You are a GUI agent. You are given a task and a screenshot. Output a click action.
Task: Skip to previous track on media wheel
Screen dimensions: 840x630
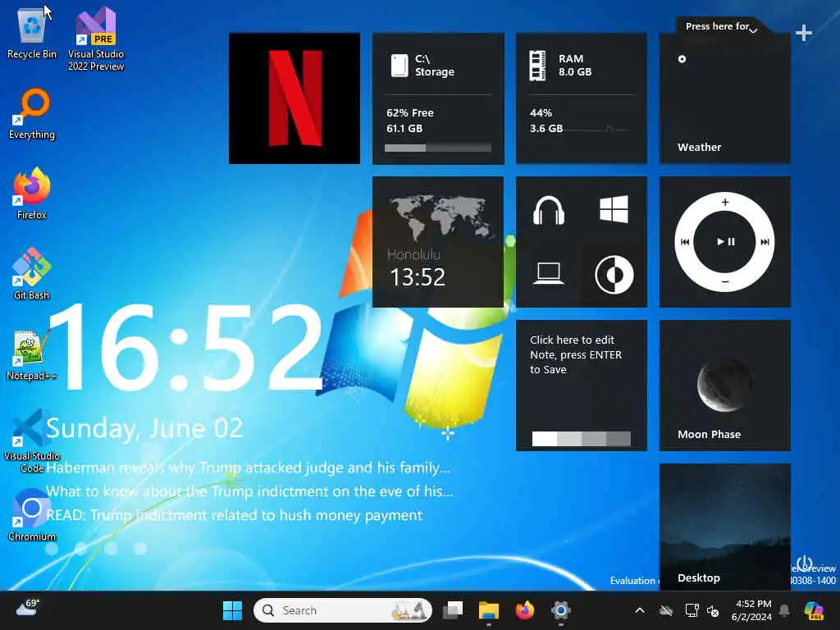click(x=685, y=242)
